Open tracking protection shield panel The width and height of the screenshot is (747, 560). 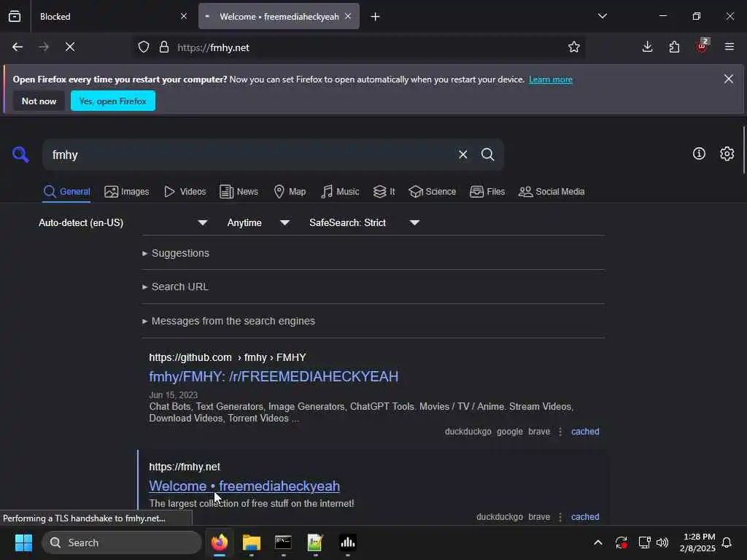[x=144, y=47]
